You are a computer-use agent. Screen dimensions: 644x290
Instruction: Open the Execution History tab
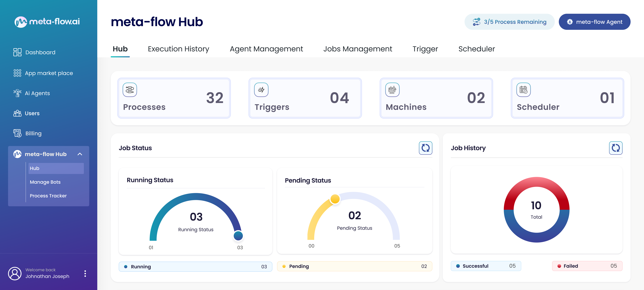point(179,49)
